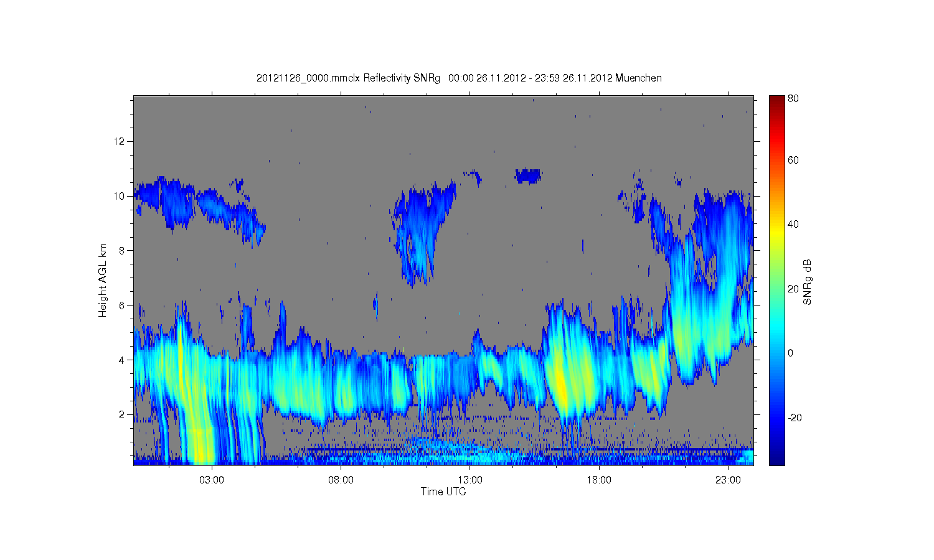
Task: Click the colorbar value 40
Action: (x=793, y=224)
